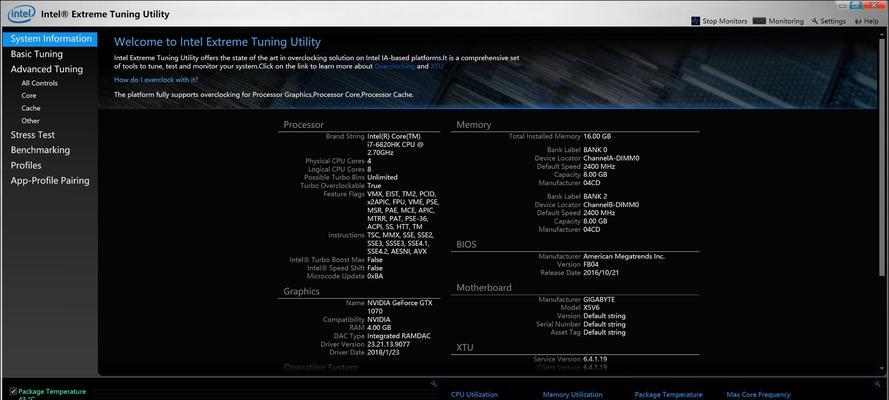Click the Processor section heading
Viewport: 889px width, 400px height.
click(x=303, y=125)
